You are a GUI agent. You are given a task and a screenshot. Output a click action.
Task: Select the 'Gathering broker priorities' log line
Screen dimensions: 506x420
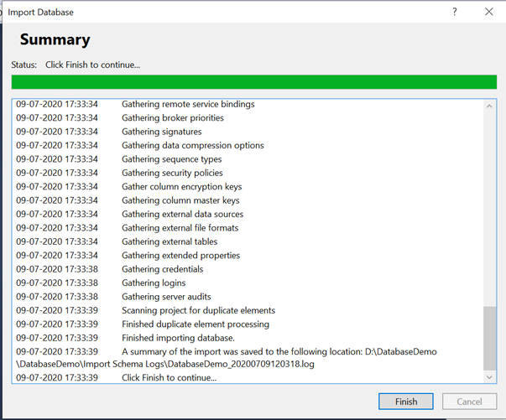click(172, 118)
